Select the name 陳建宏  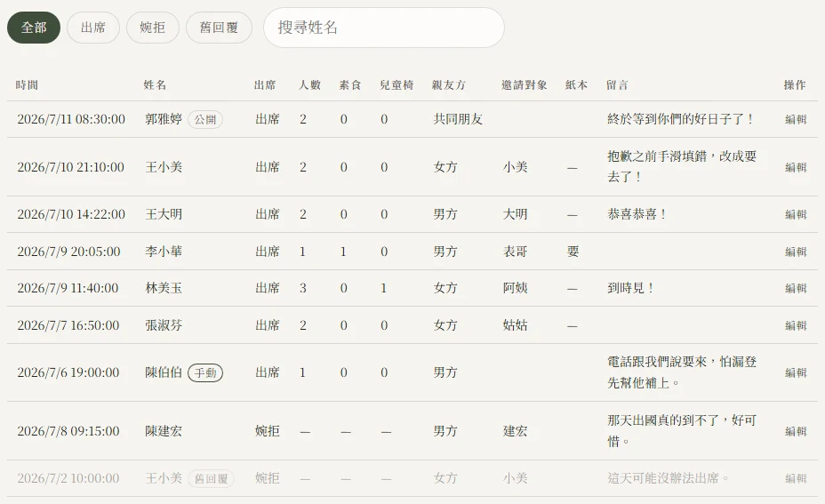(x=164, y=431)
